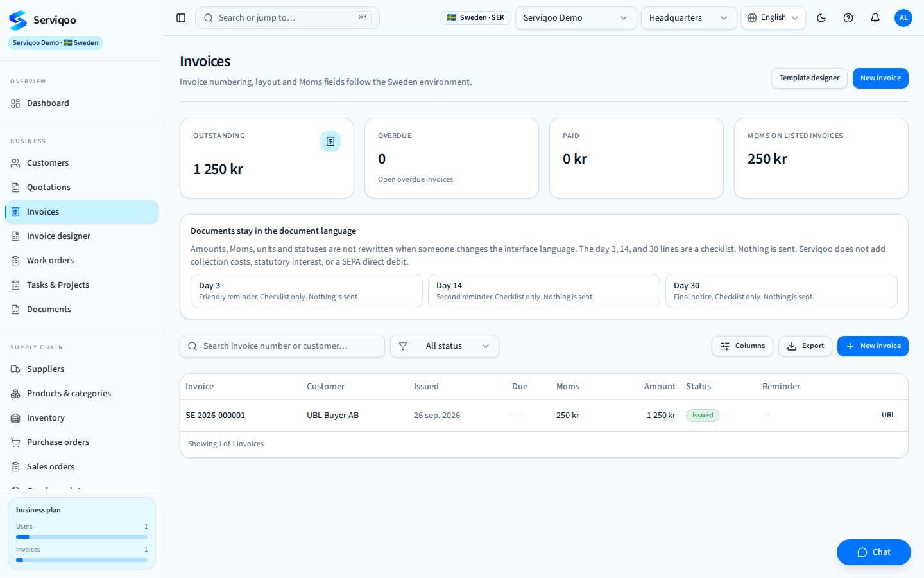Click New invoice button with plus icon

pos(873,346)
